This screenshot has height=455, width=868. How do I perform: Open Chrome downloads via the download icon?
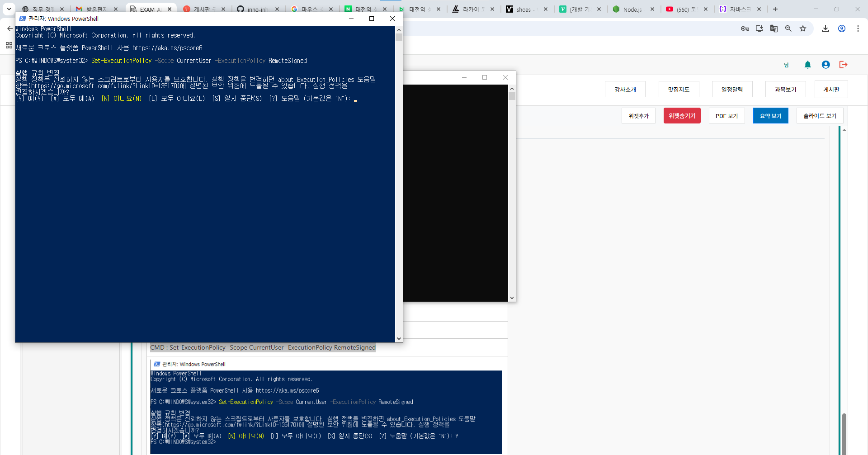pyautogui.click(x=826, y=28)
